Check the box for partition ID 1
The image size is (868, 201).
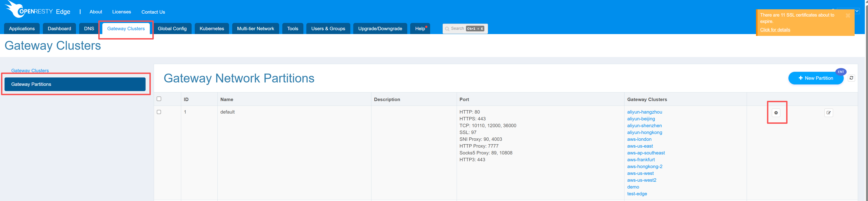pyautogui.click(x=159, y=112)
